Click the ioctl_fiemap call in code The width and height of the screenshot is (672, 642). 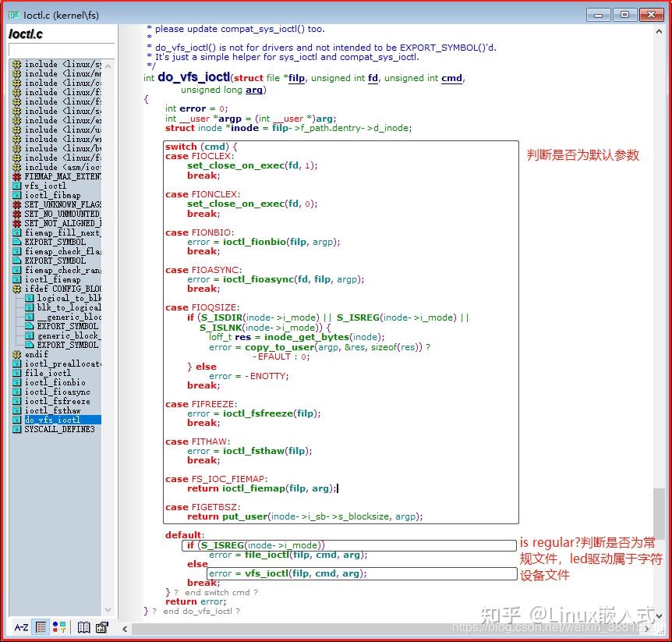click(x=253, y=488)
